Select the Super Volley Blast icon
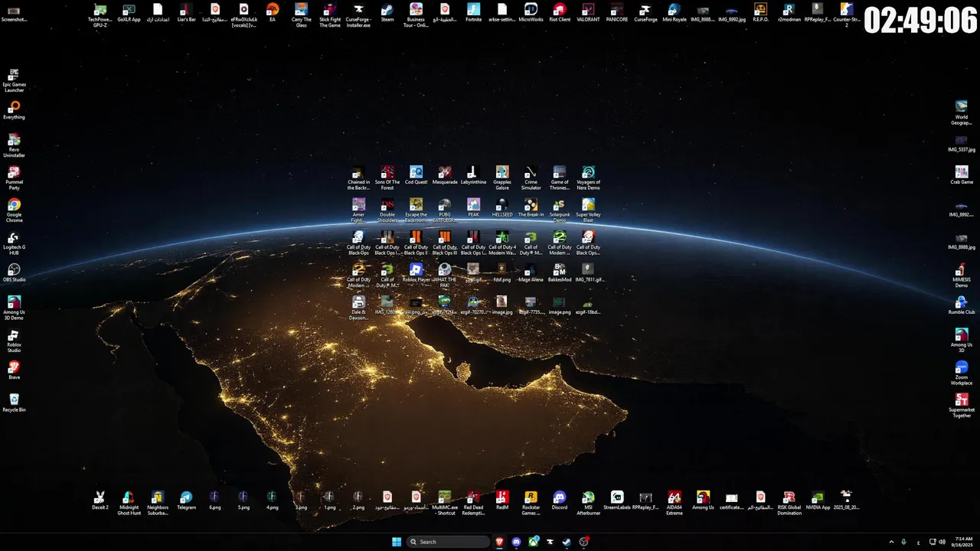Image resolution: width=980 pixels, height=551 pixels. click(x=588, y=210)
